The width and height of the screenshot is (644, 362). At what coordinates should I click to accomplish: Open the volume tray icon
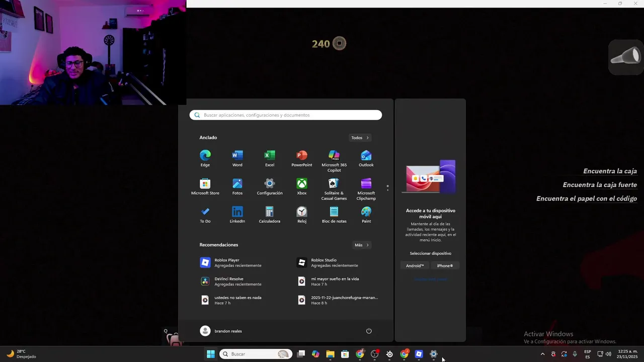[608, 354]
